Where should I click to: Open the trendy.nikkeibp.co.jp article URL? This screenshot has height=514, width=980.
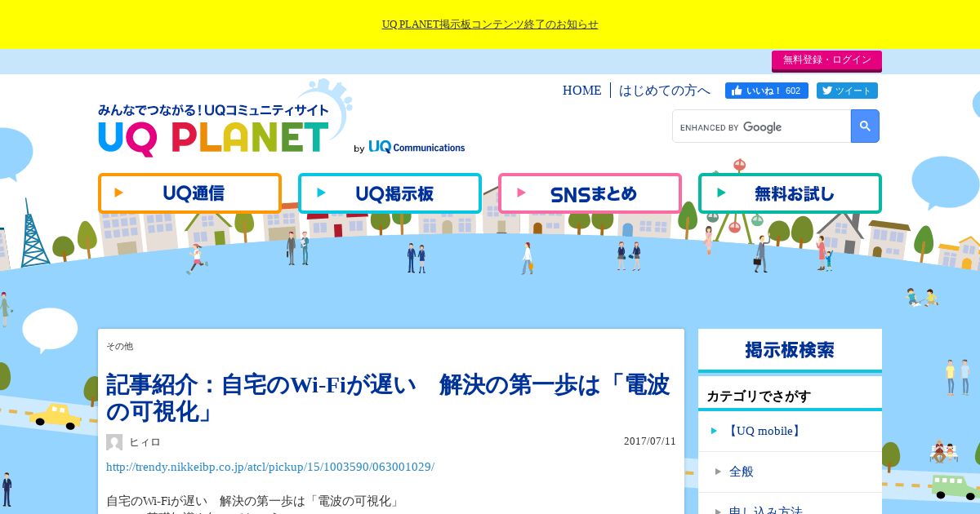click(x=270, y=467)
